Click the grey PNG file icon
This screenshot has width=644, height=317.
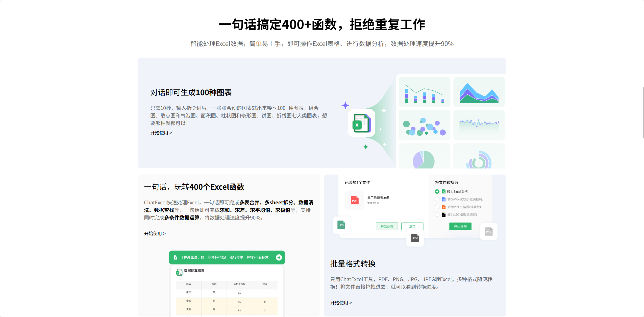(x=489, y=231)
